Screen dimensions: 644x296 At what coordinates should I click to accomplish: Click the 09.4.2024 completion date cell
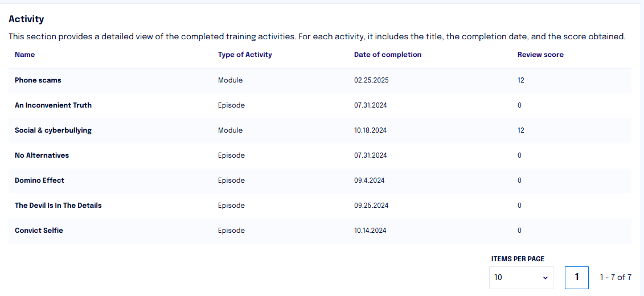(369, 180)
